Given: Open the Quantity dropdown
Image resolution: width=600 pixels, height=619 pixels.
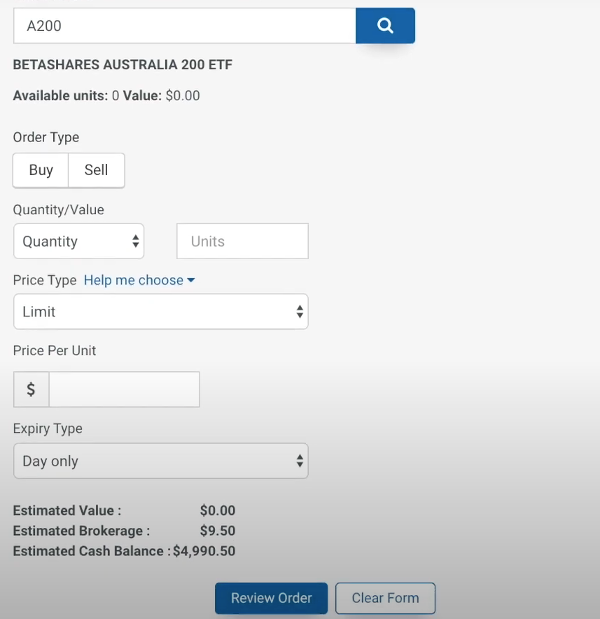Looking at the screenshot, I should (79, 241).
